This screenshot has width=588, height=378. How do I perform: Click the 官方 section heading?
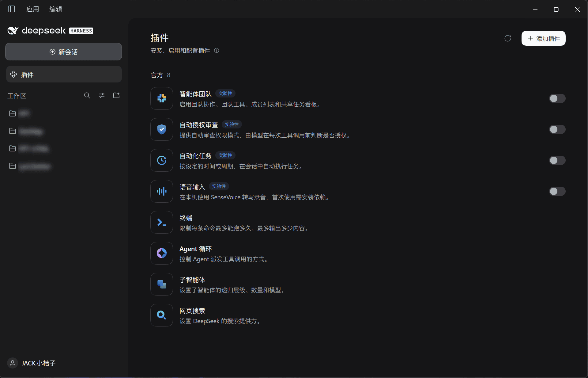point(157,75)
